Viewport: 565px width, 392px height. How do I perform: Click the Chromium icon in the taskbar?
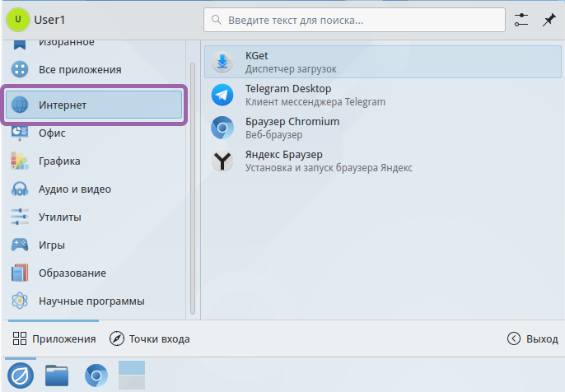pos(96,376)
